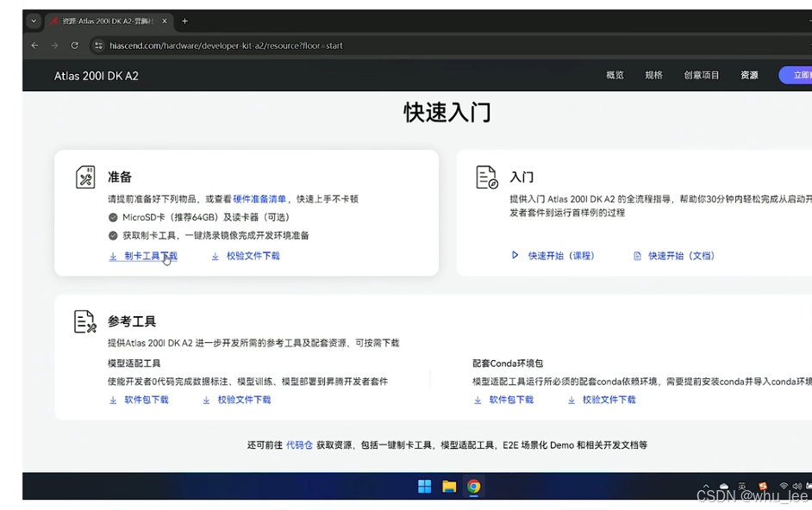Click the Chrome taskbar icon
The width and height of the screenshot is (812, 510).
(x=474, y=487)
